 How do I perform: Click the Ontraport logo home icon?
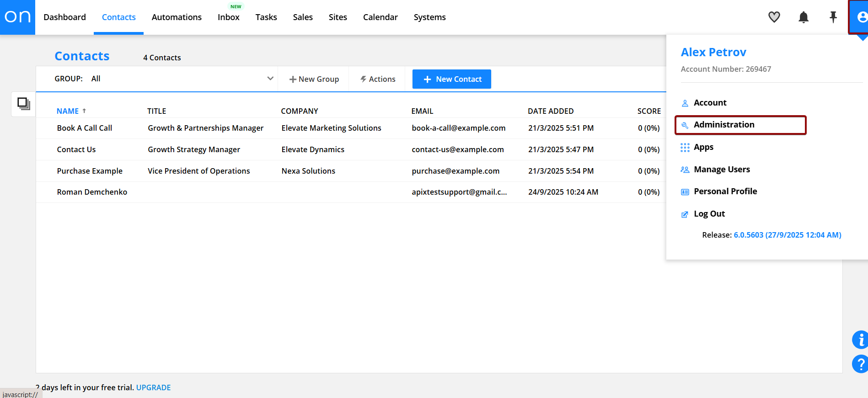click(17, 17)
